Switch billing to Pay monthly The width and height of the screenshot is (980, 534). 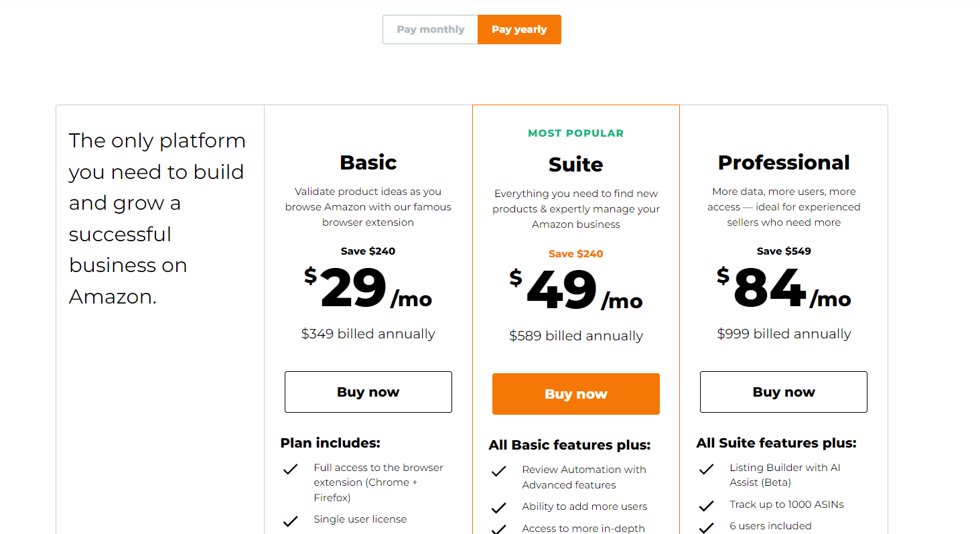coord(430,29)
